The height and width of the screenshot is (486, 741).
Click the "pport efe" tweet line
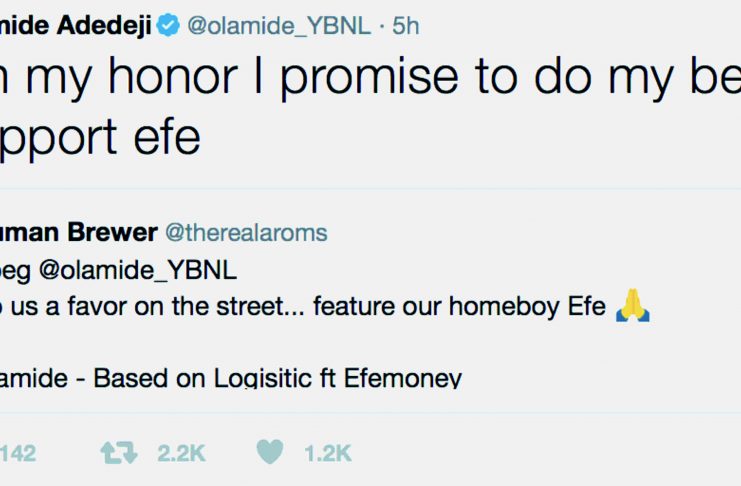click(x=100, y=138)
